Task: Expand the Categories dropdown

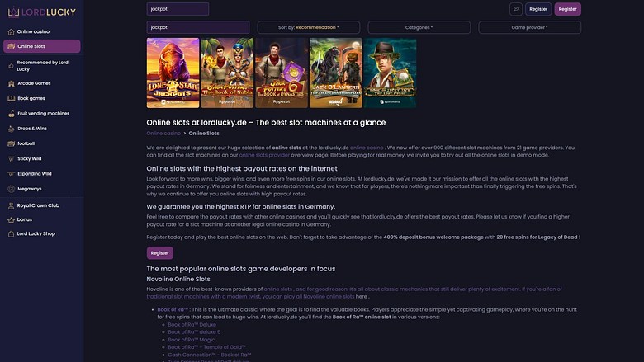Action: [419, 27]
